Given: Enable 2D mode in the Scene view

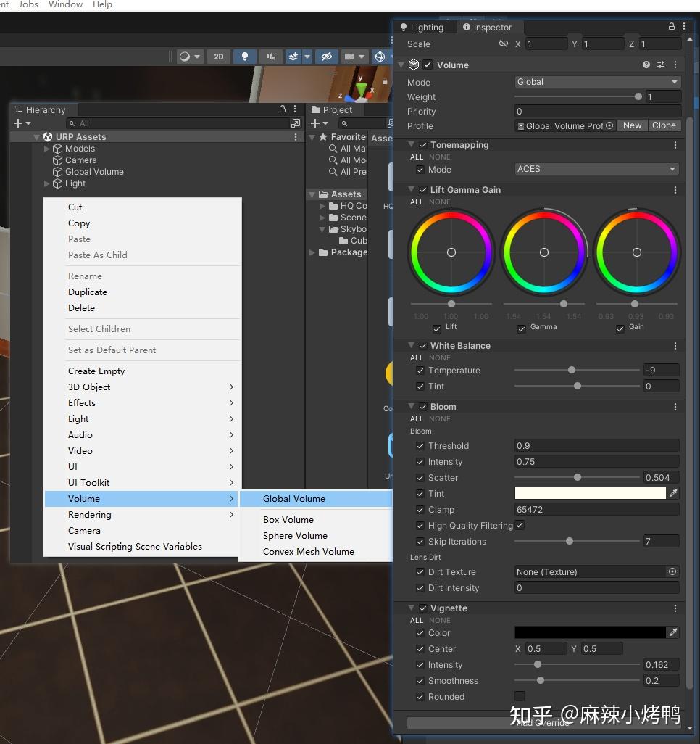Looking at the screenshot, I should coord(219,57).
